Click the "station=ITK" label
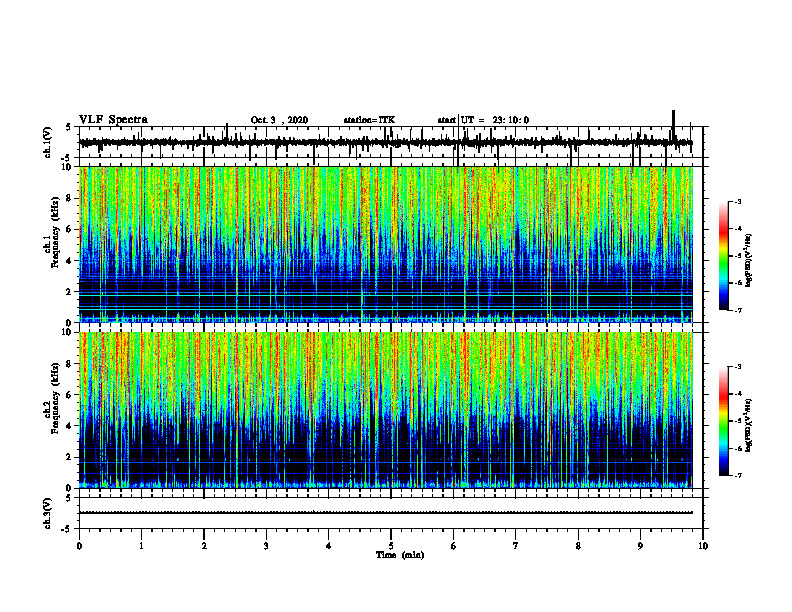The image size is (792, 612). [x=369, y=120]
